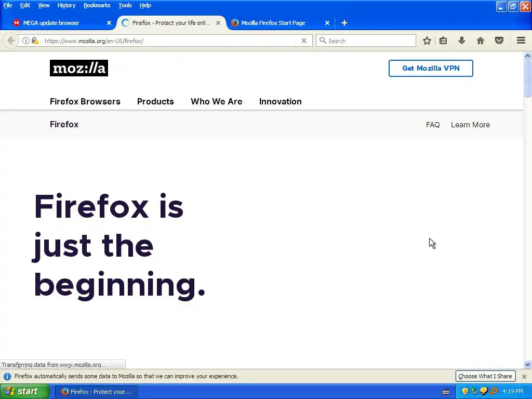
Task: Close the Mozilla Firefox Start Page tab
Action: [x=327, y=23]
